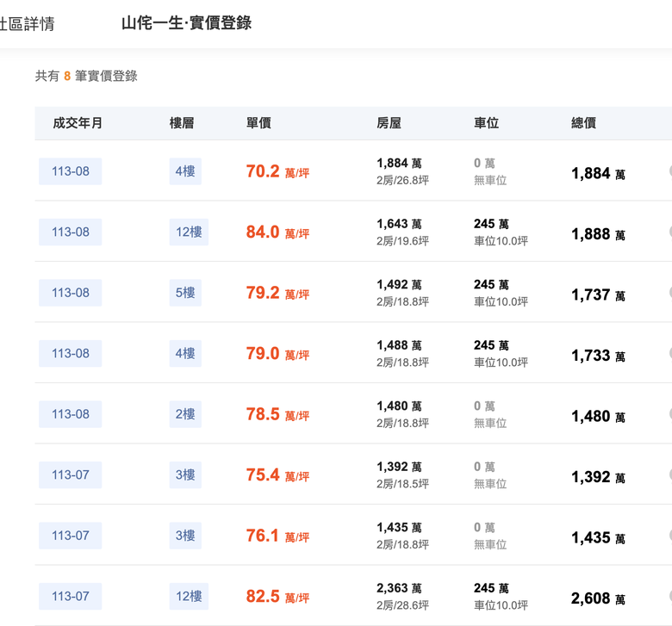Open the 社區詳情 tab
The width and height of the screenshot is (672, 626).
[x=27, y=23]
